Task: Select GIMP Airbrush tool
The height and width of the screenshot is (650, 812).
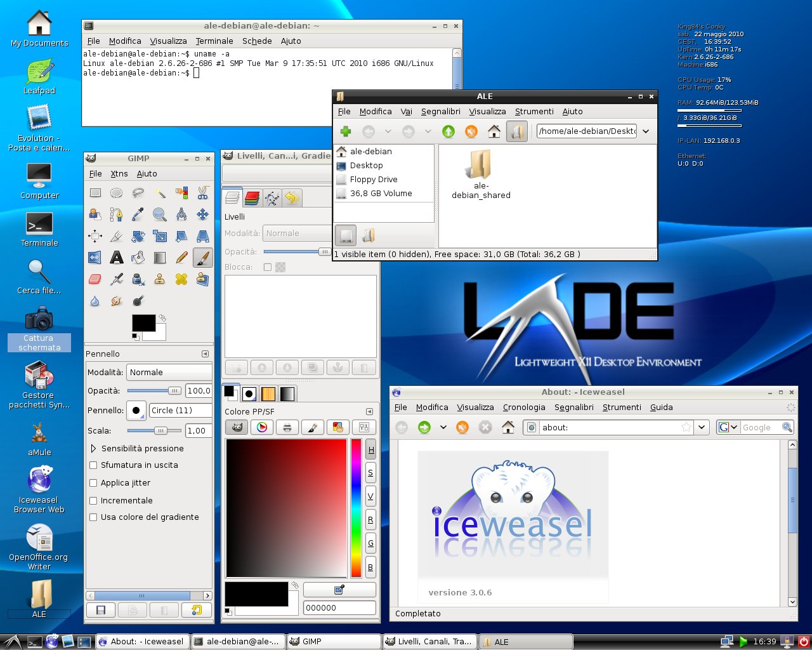Action: 117,279
